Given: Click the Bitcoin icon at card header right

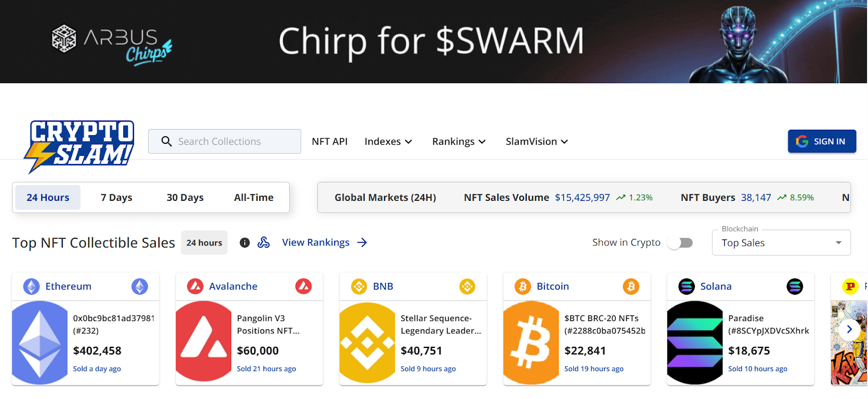Looking at the screenshot, I should pos(631,287).
